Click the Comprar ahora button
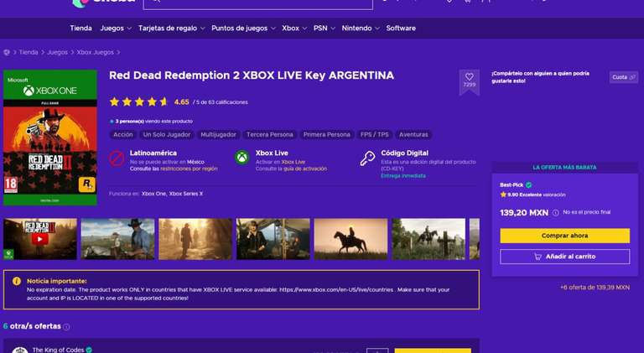The width and height of the screenshot is (644, 353). (564, 236)
